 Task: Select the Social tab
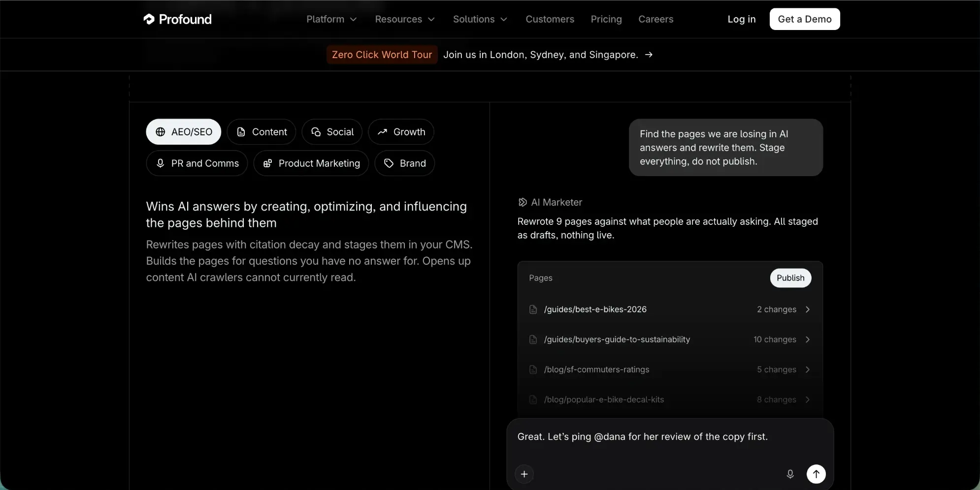coord(332,132)
